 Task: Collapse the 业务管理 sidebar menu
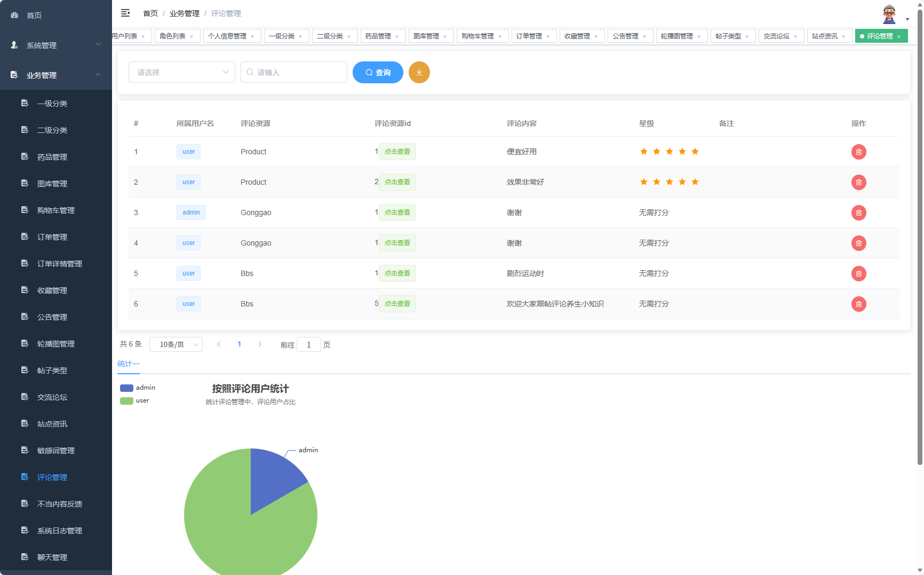(x=55, y=75)
